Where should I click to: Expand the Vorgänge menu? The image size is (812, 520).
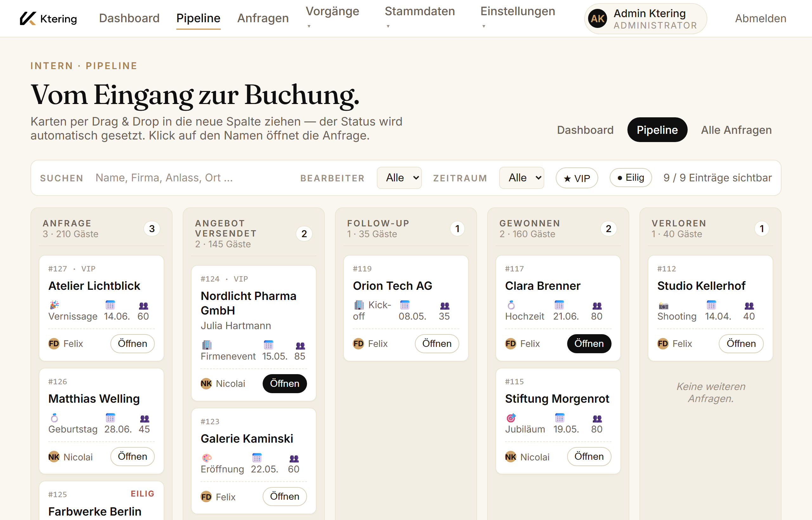[x=332, y=11]
